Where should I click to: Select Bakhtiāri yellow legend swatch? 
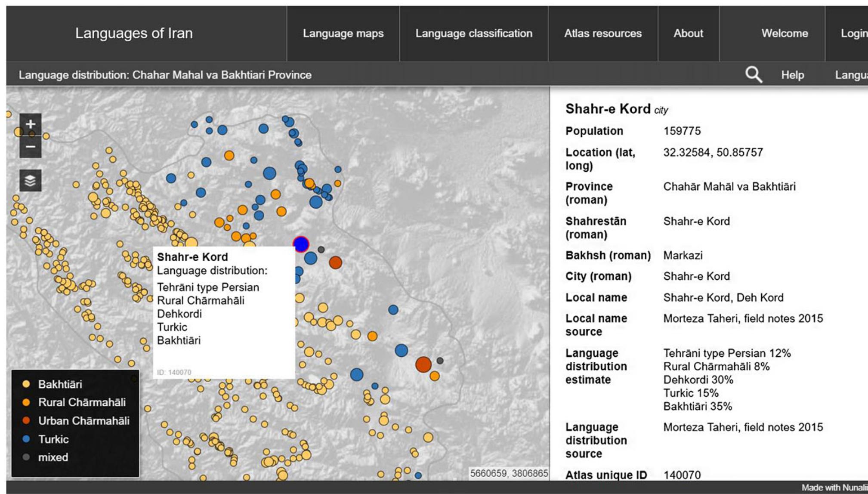point(26,384)
